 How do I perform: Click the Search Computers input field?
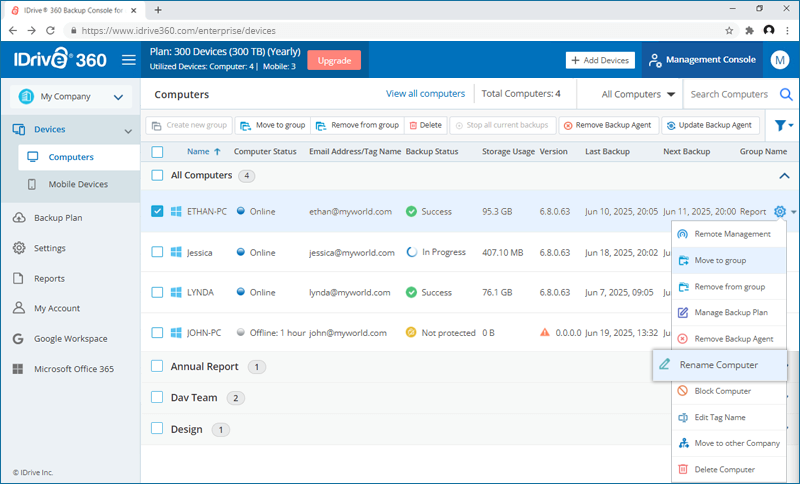(x=729, y=94)
